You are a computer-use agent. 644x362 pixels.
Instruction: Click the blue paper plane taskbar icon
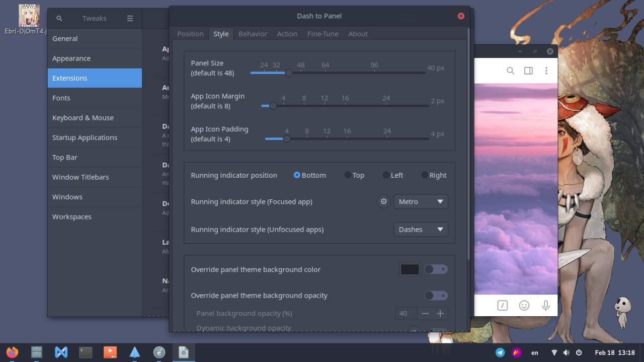(135, 352)
